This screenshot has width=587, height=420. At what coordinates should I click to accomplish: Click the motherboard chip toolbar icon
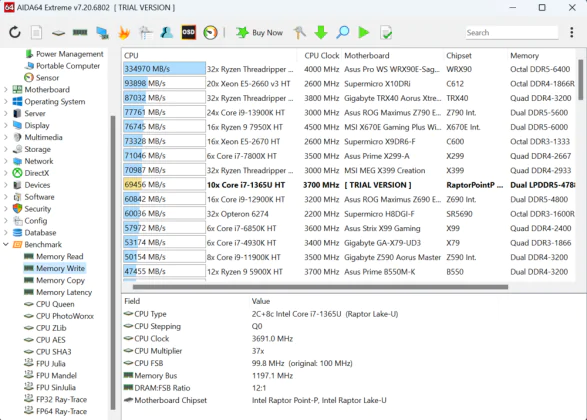coord(58,33)
